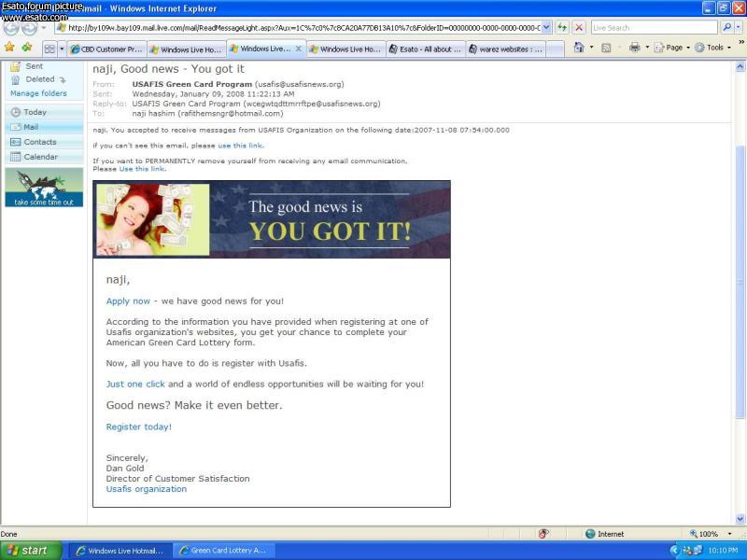Click the Live Search input box

(655, 28)
